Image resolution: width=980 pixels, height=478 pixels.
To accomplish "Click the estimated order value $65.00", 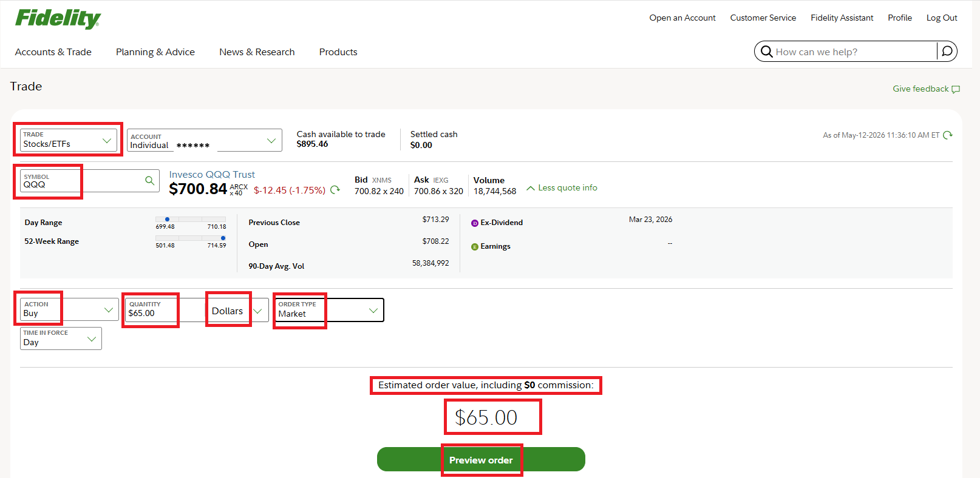I will click(486, 417).
